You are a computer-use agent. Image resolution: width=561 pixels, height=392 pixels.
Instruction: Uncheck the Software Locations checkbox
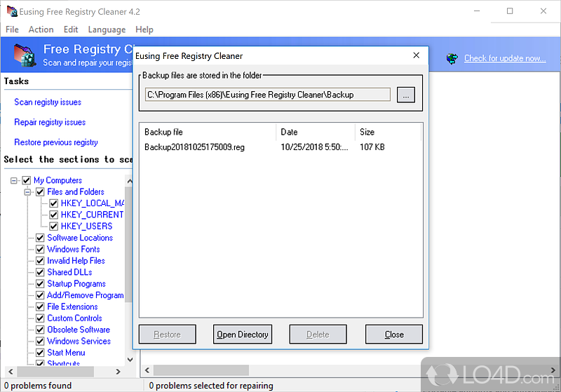tap(40, 238)
